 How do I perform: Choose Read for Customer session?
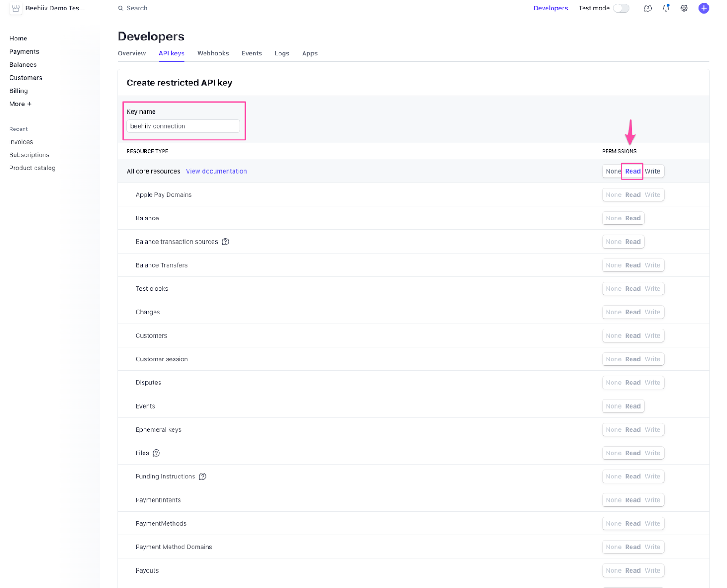[632, 359]
